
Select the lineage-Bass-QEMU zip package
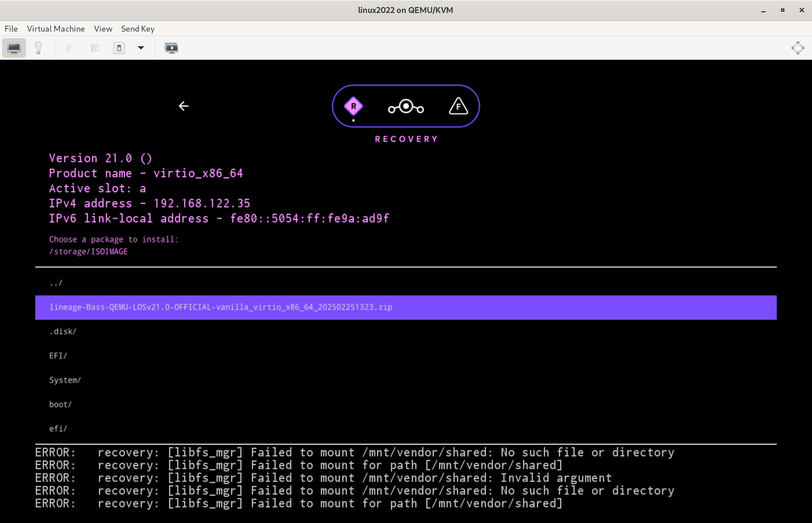[406, 308]
